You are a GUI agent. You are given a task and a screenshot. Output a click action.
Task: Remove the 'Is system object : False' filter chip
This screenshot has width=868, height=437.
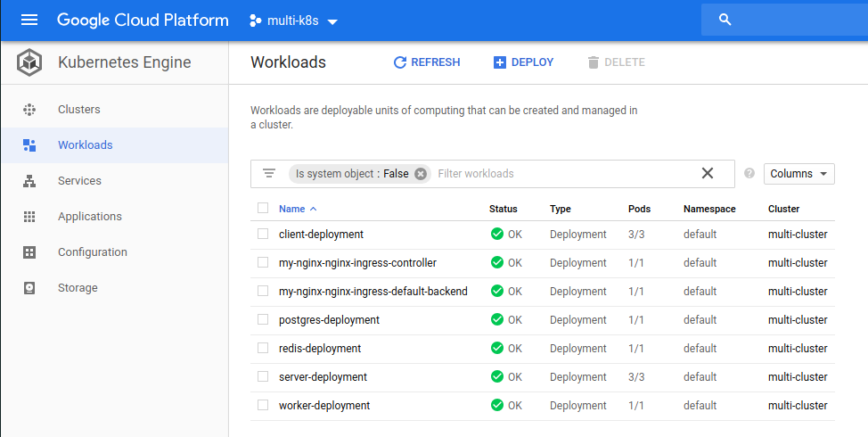click(x=421, y=174)
